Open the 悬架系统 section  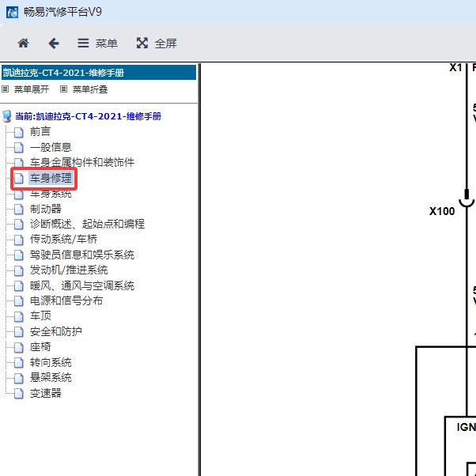point(51,377)
